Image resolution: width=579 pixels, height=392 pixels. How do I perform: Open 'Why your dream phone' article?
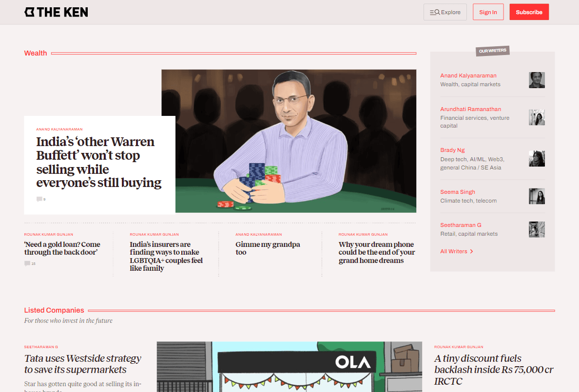tap(377, 252)
